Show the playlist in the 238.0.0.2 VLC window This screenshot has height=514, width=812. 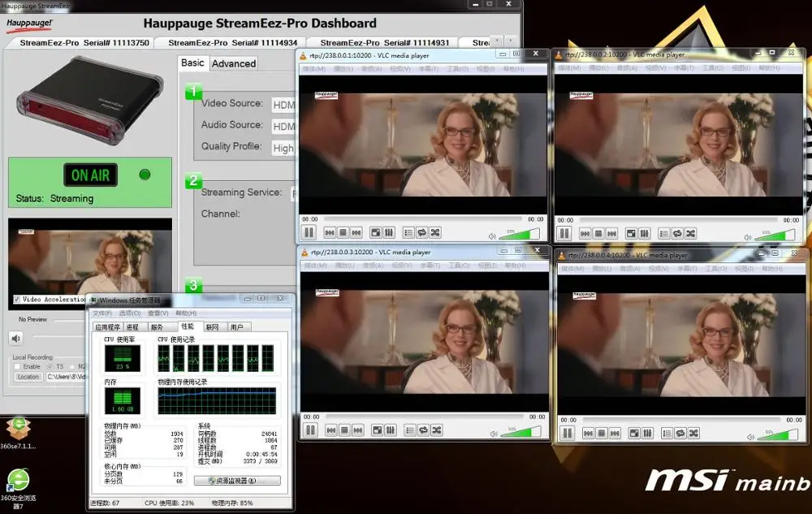tap(664, 234)
